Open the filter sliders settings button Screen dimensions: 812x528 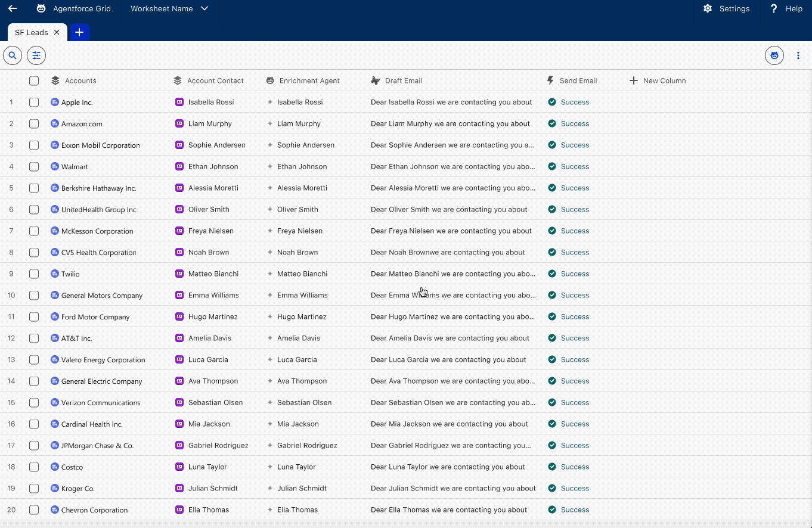36,55
